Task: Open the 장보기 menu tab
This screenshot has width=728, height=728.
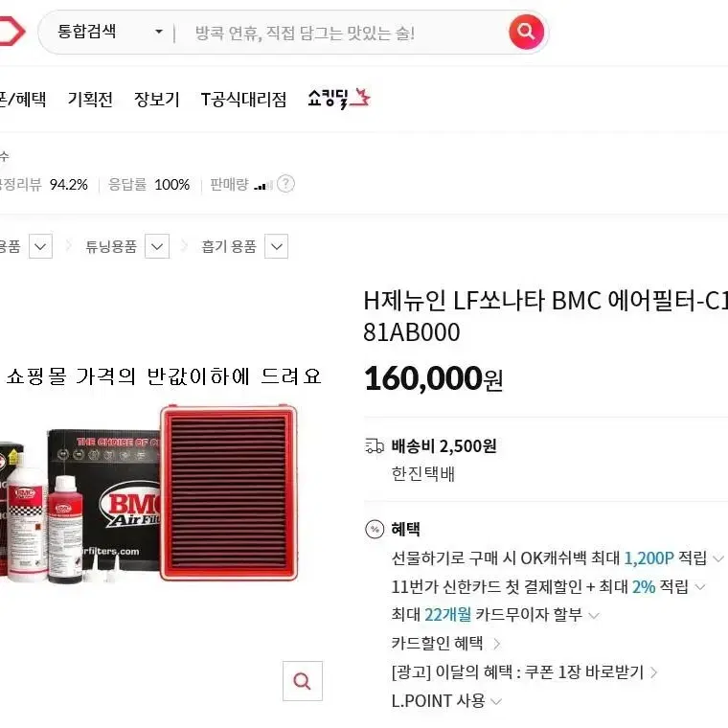Action: [156, 99]
